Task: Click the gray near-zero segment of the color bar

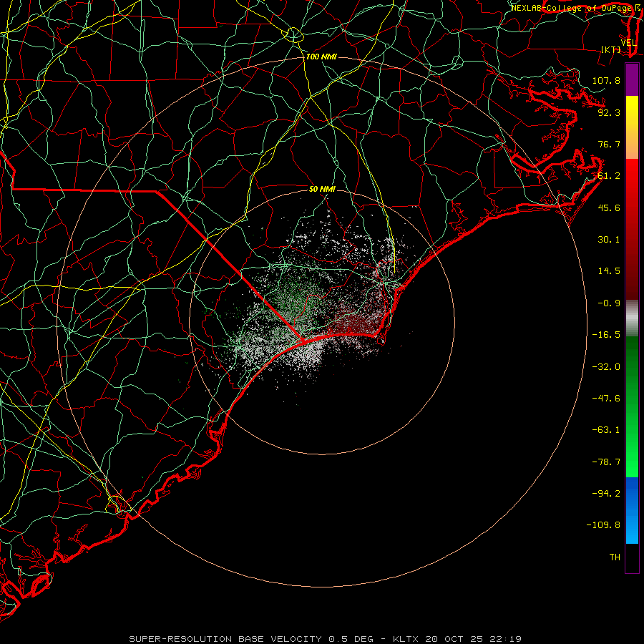Action: (632, 318)
